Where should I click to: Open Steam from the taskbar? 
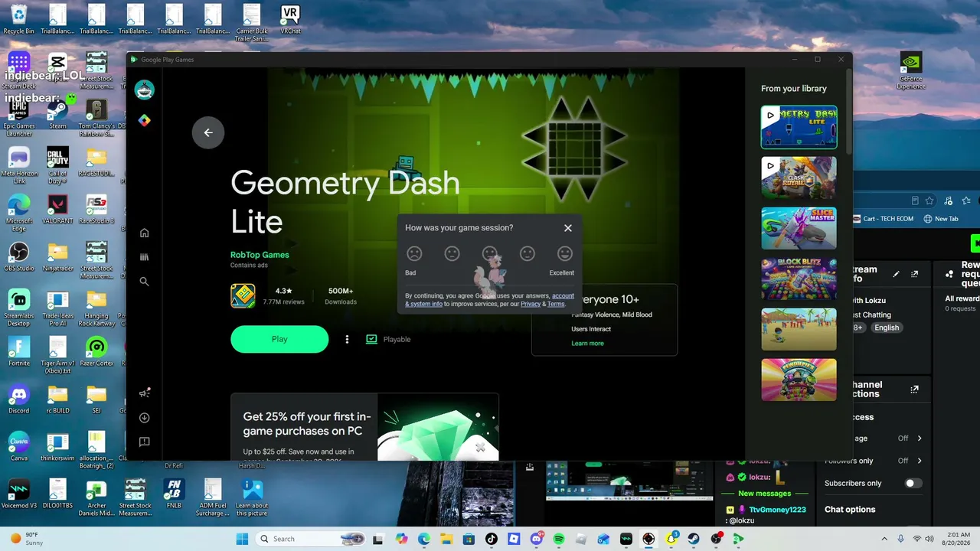pos(693,539)
